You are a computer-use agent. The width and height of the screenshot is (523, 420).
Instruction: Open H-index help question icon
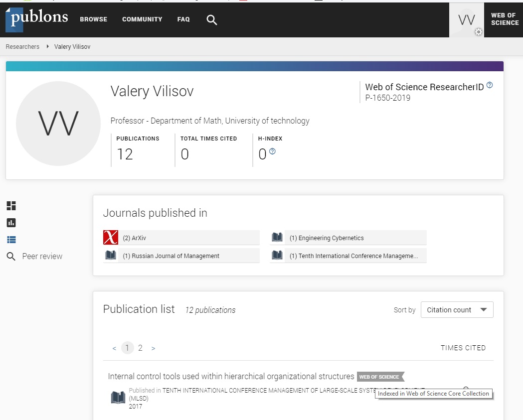pos(272,151)
